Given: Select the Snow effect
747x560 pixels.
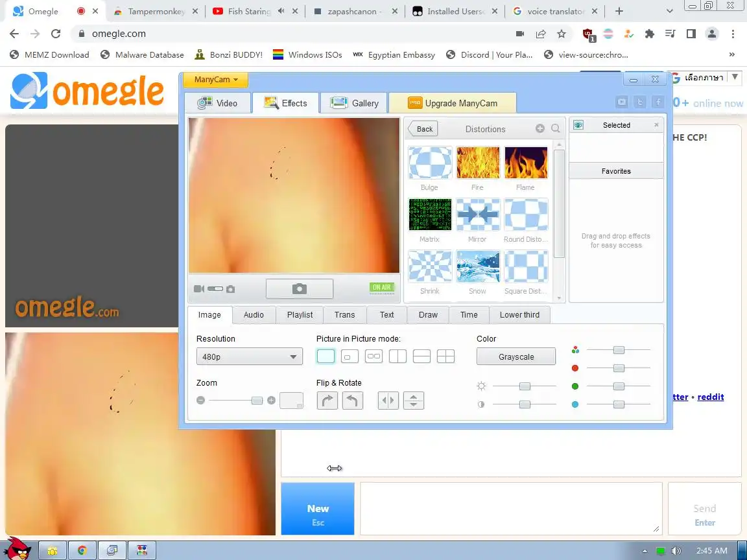Looking at the screenshot, I should coord(478,266).
